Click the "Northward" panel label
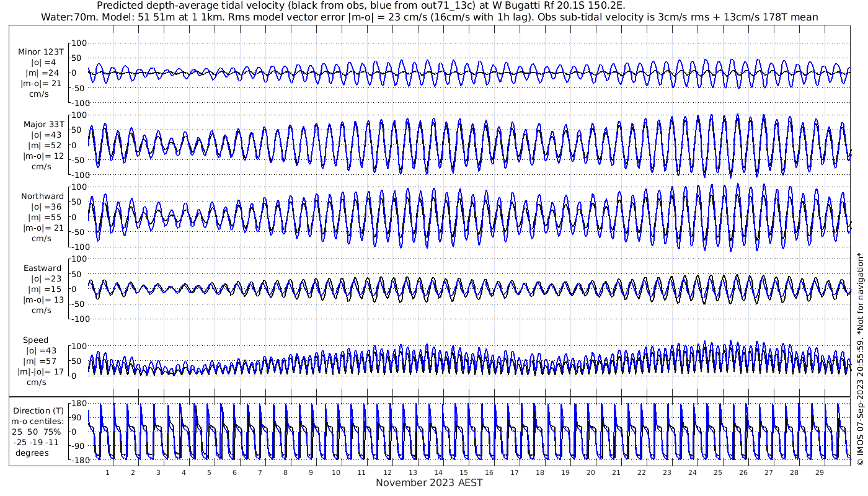 point(42,197)
